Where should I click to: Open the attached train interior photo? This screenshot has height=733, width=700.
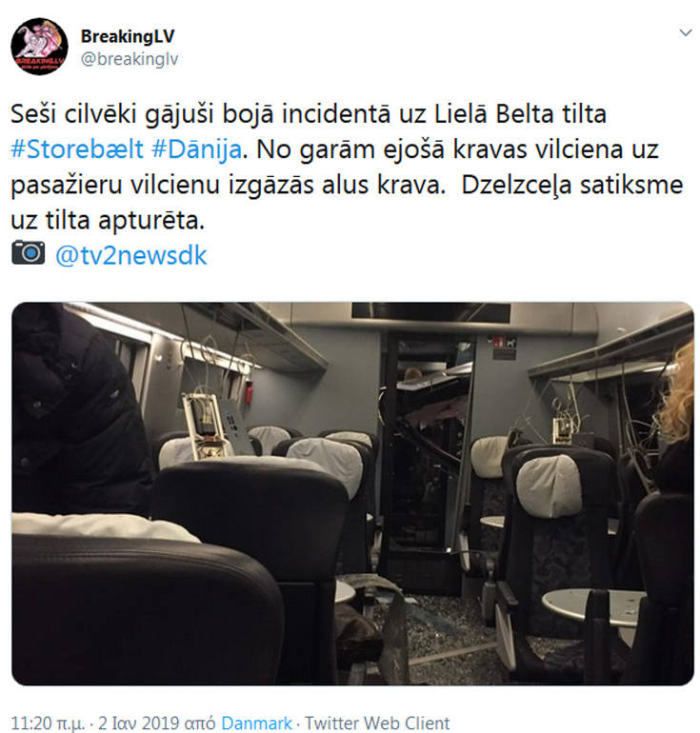coord(352,494)
